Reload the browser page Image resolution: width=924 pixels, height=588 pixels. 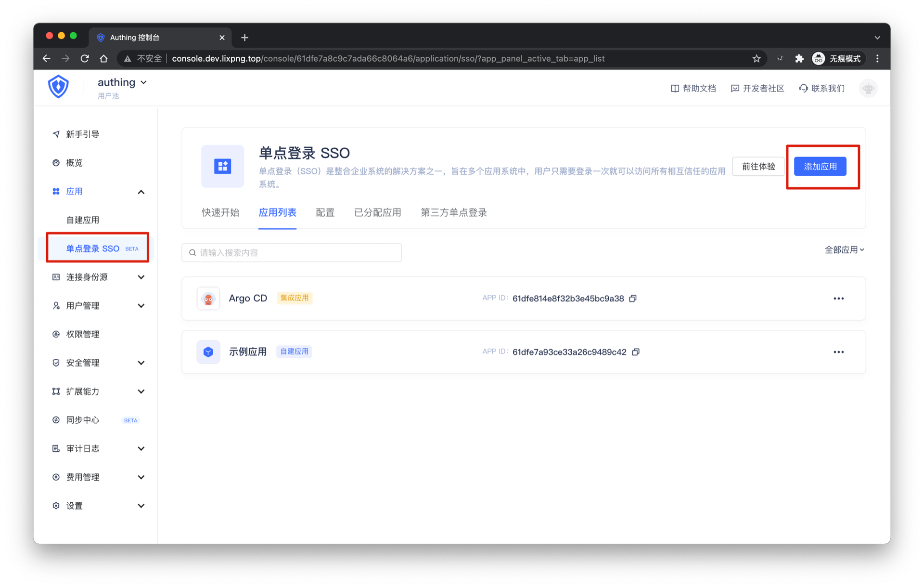point(85,59)
